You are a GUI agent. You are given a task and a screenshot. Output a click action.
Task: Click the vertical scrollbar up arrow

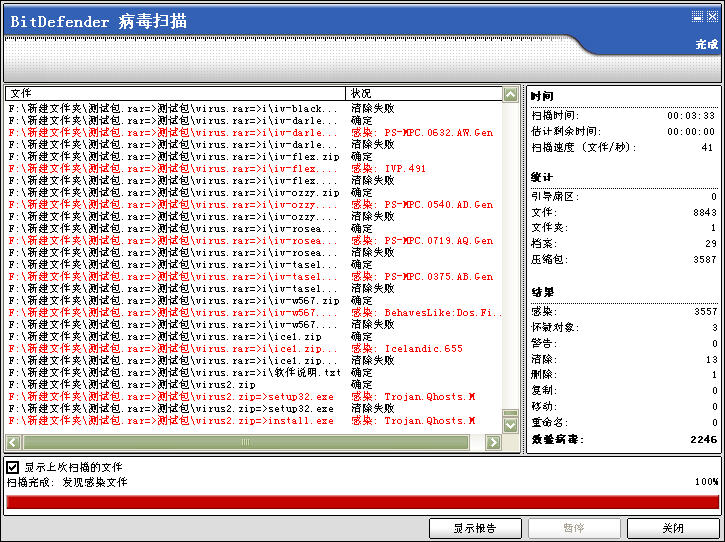coord(510,95)
